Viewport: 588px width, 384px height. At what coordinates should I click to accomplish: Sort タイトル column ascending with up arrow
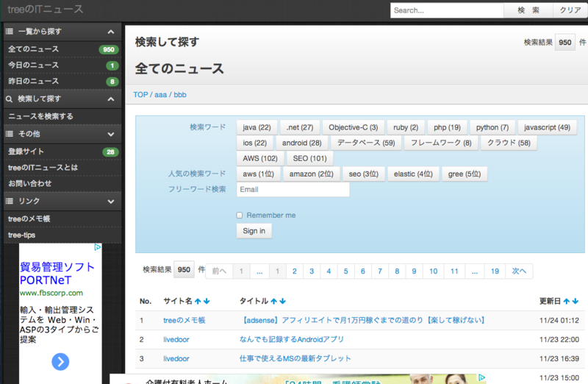coord(273,301)
